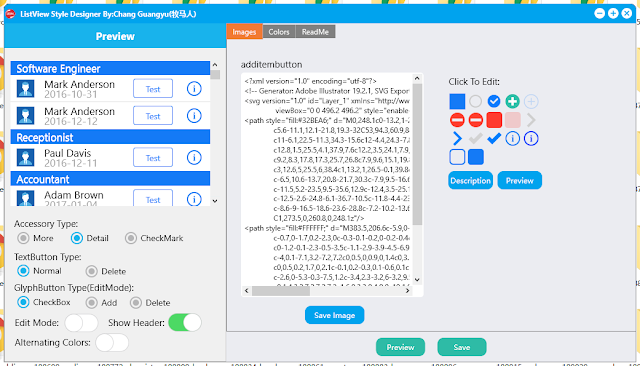Screen dimensions: 640x366
Task: Click SVG code horizontal scrollbar thumb
Action: pyautogui.click(x=281, y=291)
